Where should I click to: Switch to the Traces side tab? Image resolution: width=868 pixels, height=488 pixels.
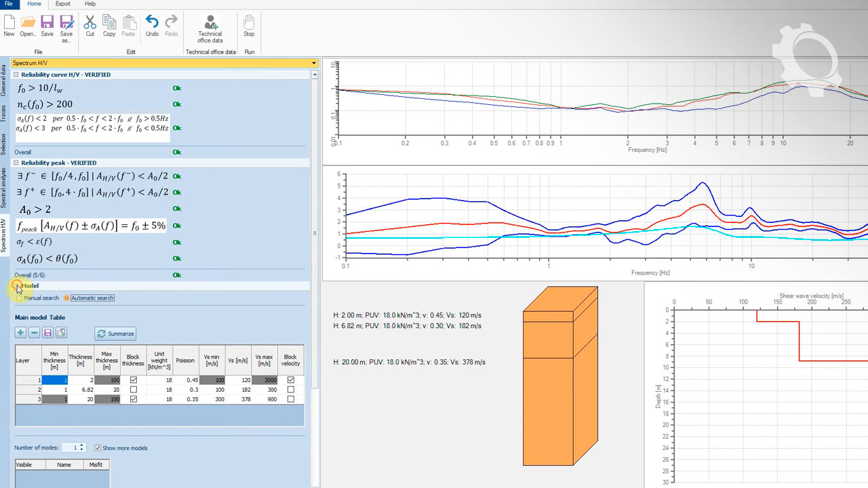pos(3,113)
